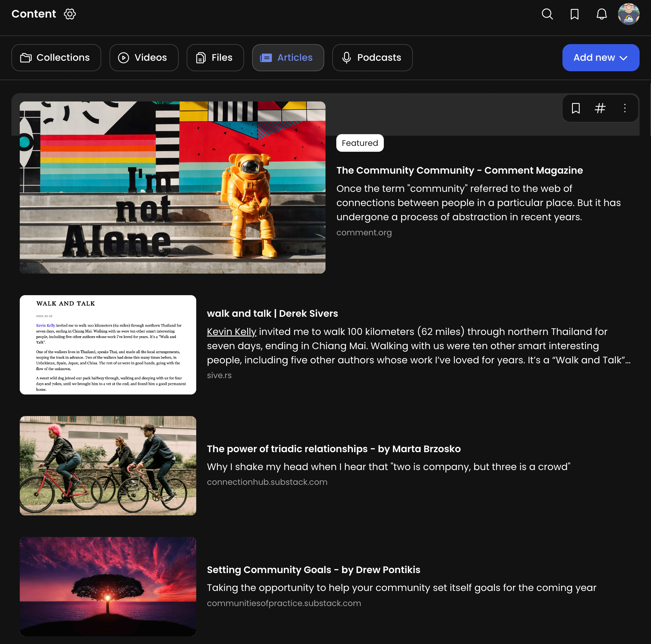Open walk and talk article thumbnail

tap(108, 345)
